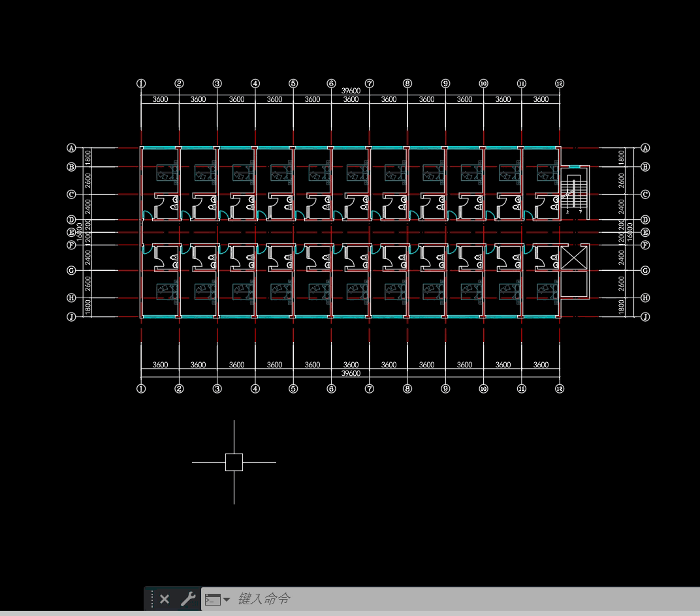Click the crosshair cursor pickbox square

(234, 462)
